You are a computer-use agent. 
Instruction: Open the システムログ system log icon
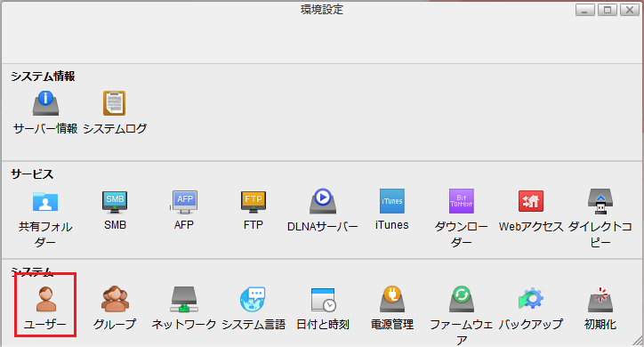click(114, 103)
